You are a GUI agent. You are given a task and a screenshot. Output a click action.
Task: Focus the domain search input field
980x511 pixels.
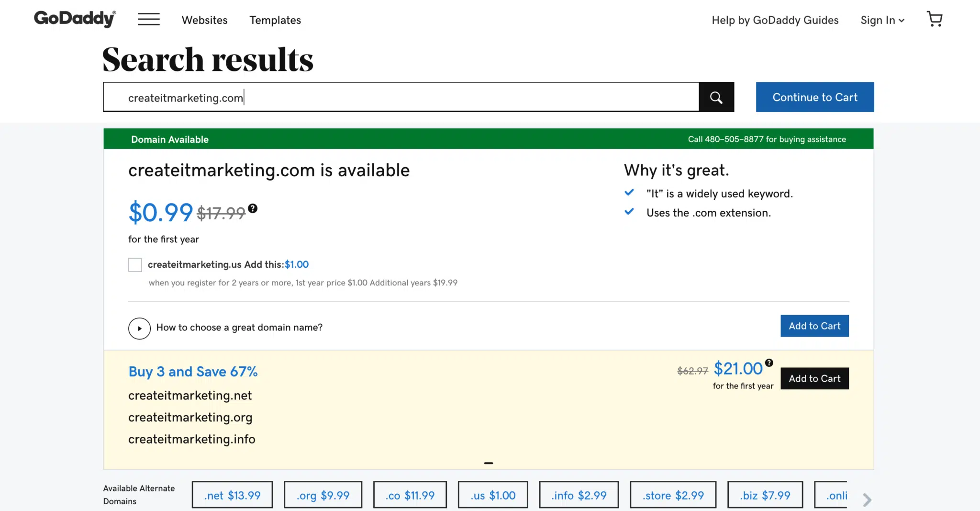[x=401, y=97]
